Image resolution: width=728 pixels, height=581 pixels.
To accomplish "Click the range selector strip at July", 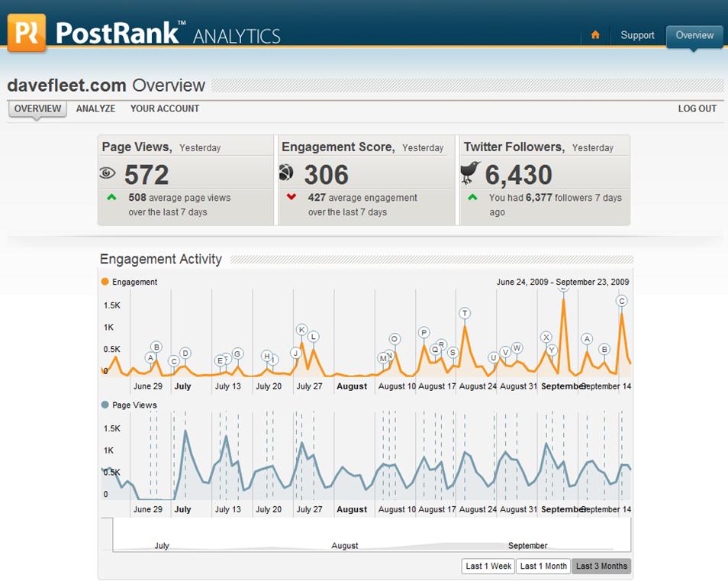I will [162, 545].
